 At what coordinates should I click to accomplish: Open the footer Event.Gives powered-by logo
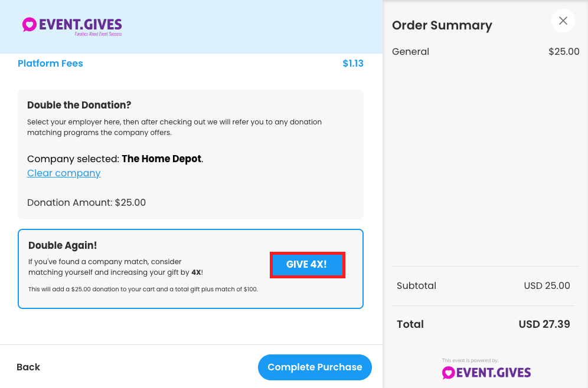tap(486, 373)
